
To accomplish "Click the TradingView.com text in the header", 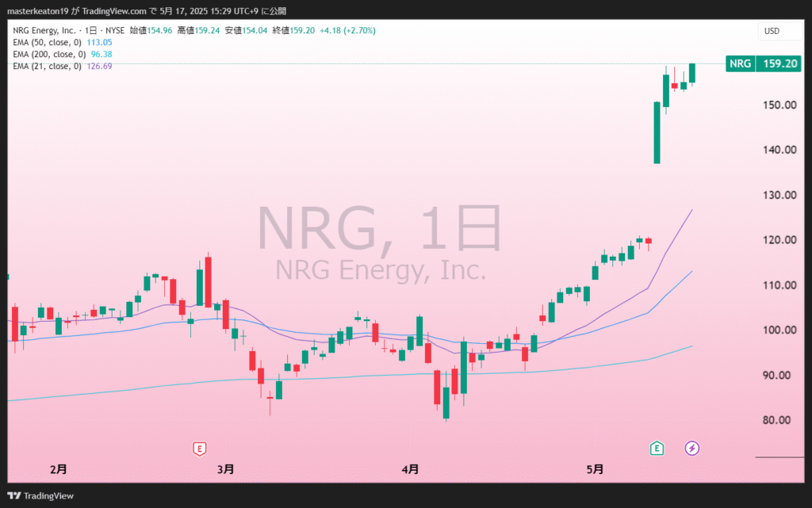I will click(x=114, y=11).
